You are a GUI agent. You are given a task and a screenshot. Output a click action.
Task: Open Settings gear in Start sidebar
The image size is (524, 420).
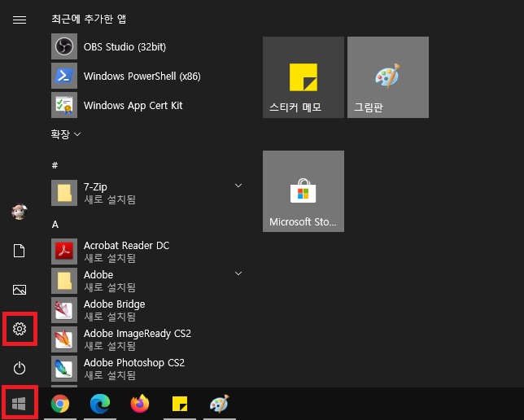click(20, 329)
